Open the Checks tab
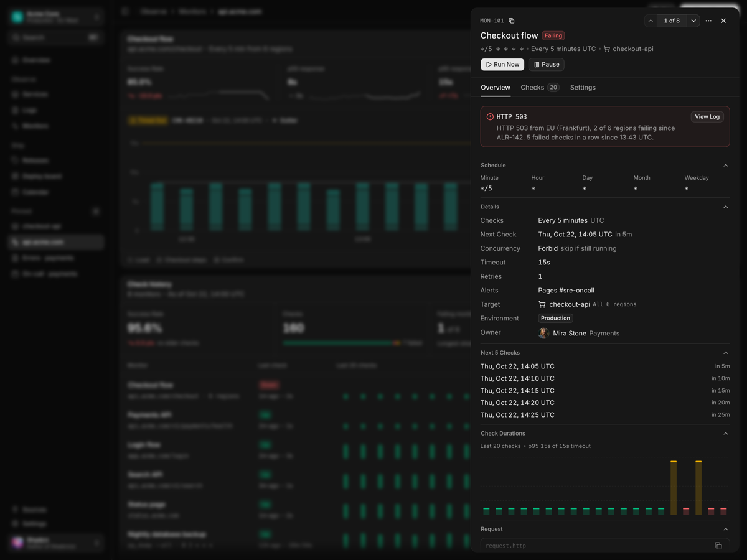The height and width of the screenshot is (560, 747). [x=540, y=88]
